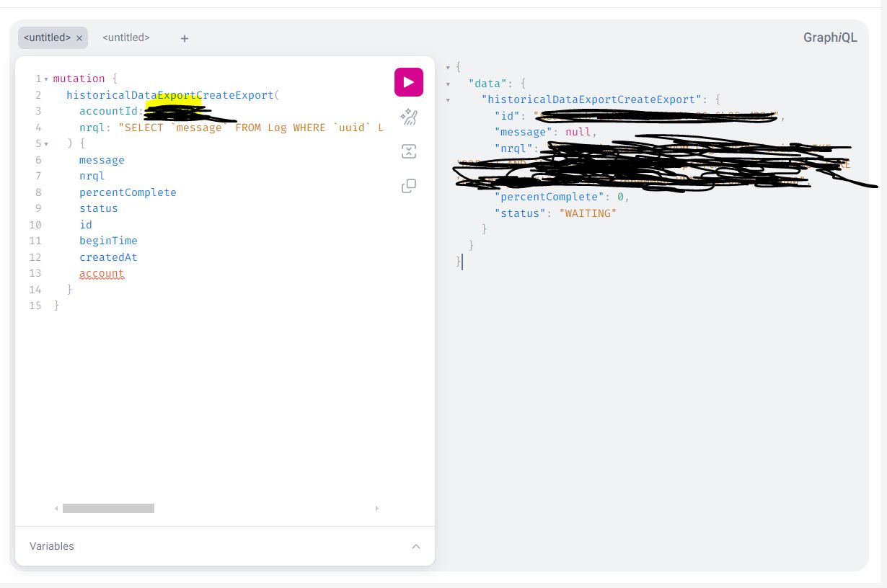The width and height of the screenshot is (887, 588).
Task: Expand the Variables panel chevron
Action: click(416, 546)
